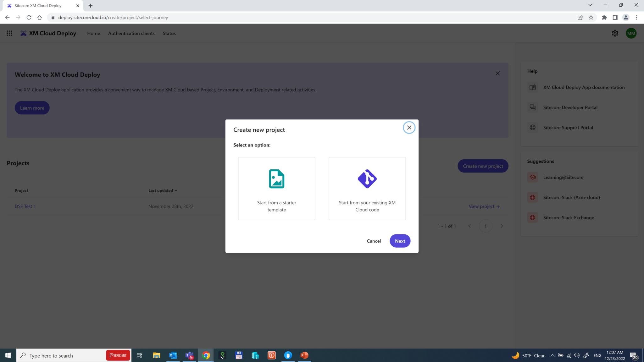Open the browser tab search dropdown
The height and width of the screenshot is (362, 644).
590,5
